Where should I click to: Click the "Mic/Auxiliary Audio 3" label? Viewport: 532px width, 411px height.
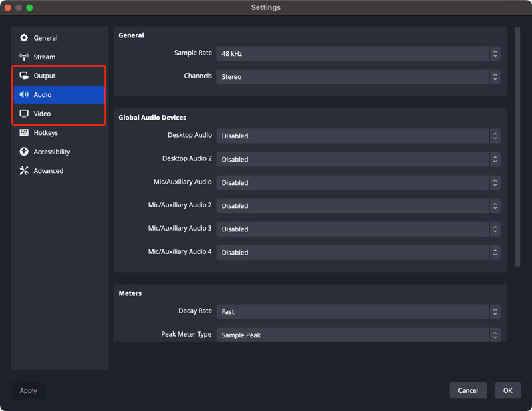(x=180, y=228)
